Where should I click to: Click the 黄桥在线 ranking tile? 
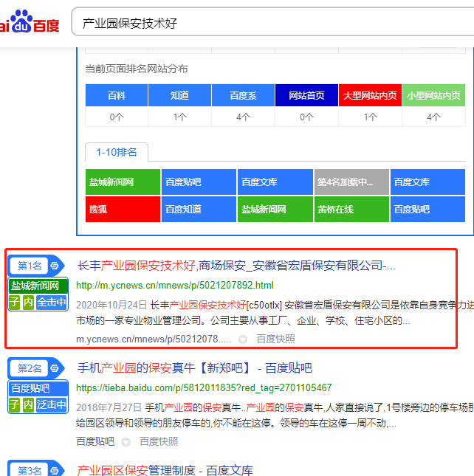tap(351, 209)
